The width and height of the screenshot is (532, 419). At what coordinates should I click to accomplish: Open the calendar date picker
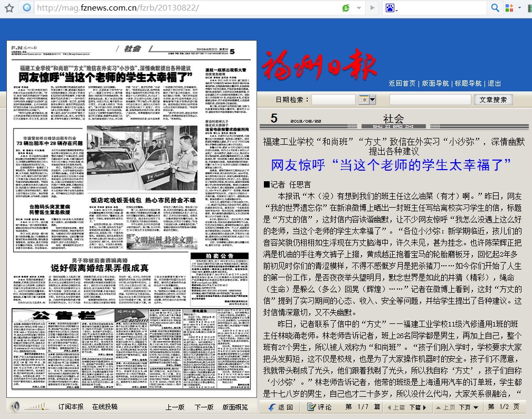[x=367, y=99]
